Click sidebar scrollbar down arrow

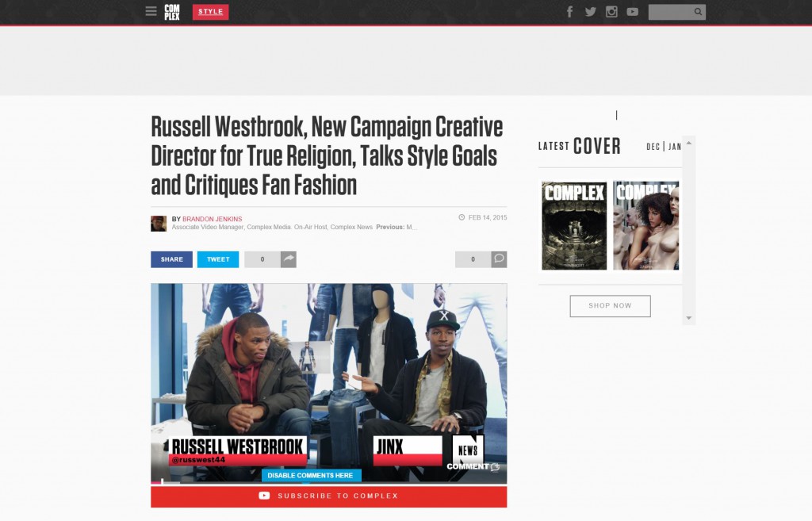click(689, 318)
